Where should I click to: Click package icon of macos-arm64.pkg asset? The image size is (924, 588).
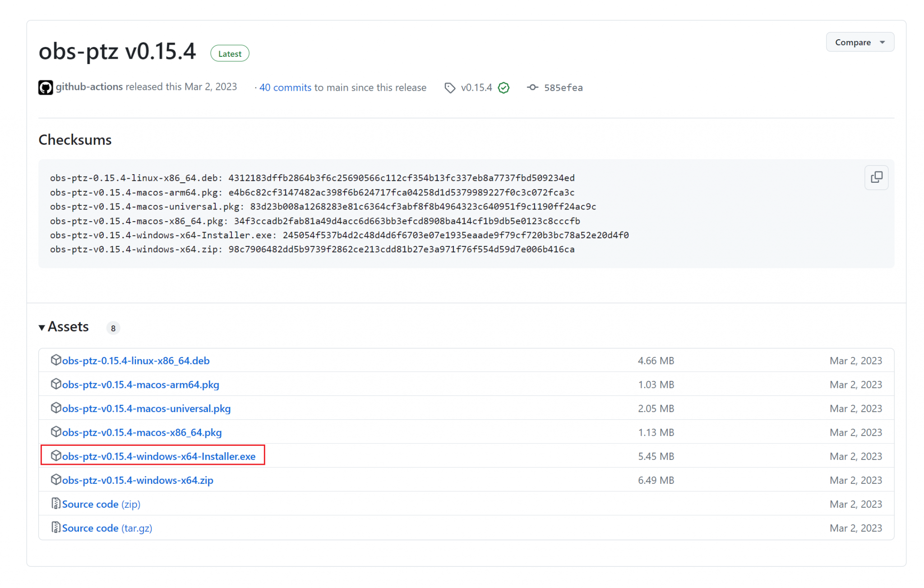(56, 384)
